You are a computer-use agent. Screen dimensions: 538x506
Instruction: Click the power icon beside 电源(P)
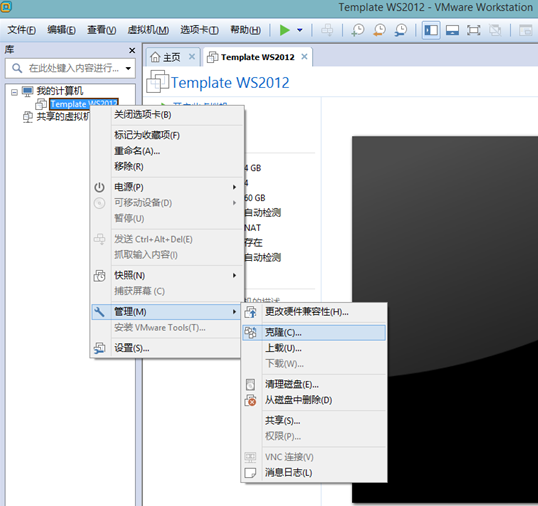(100, 187)
